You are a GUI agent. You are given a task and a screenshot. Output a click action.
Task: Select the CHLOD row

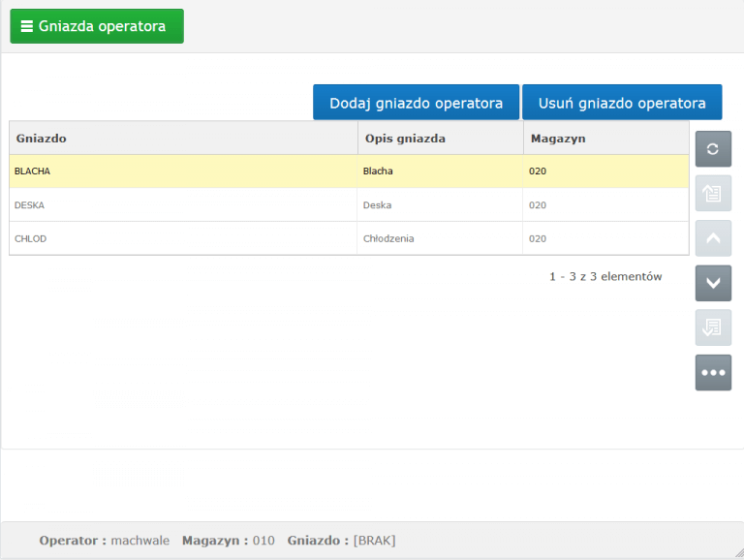pos(349,238)
